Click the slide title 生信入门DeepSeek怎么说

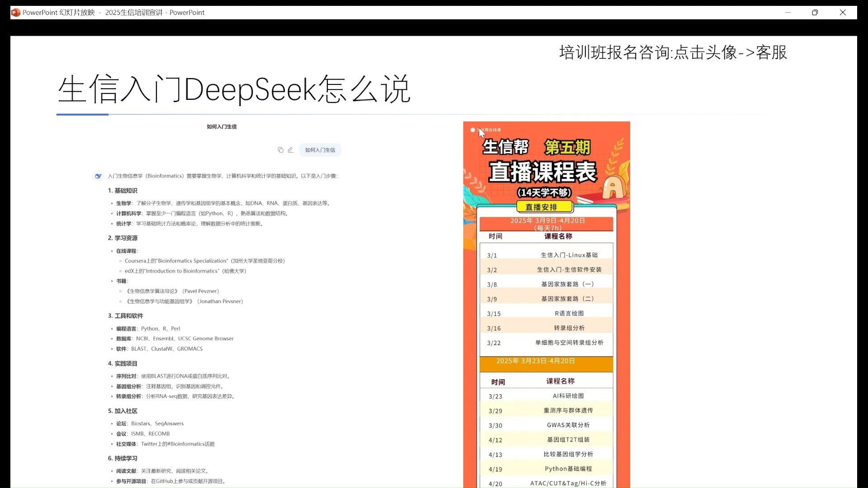[234, 89]
